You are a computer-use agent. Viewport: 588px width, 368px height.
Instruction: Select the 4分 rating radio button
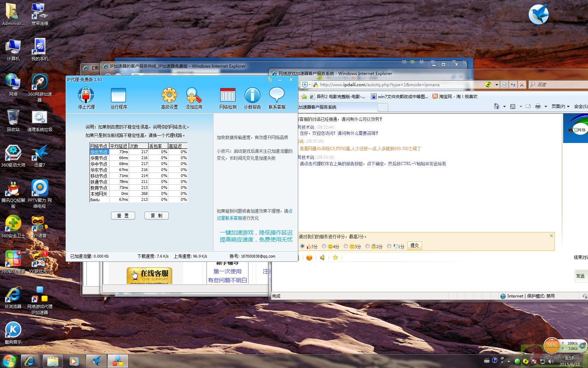[x=324, y=246]
